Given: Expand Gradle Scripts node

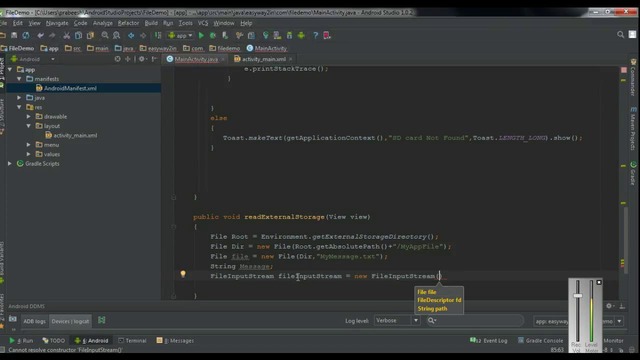Looking at the screenshot, I should tap(10, 163).
